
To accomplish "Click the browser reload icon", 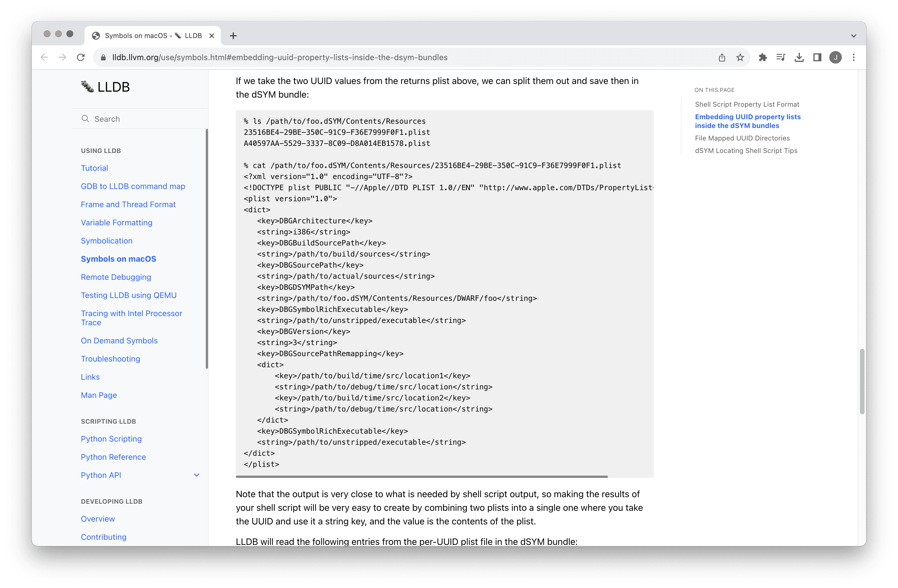I will coord(81,57).
